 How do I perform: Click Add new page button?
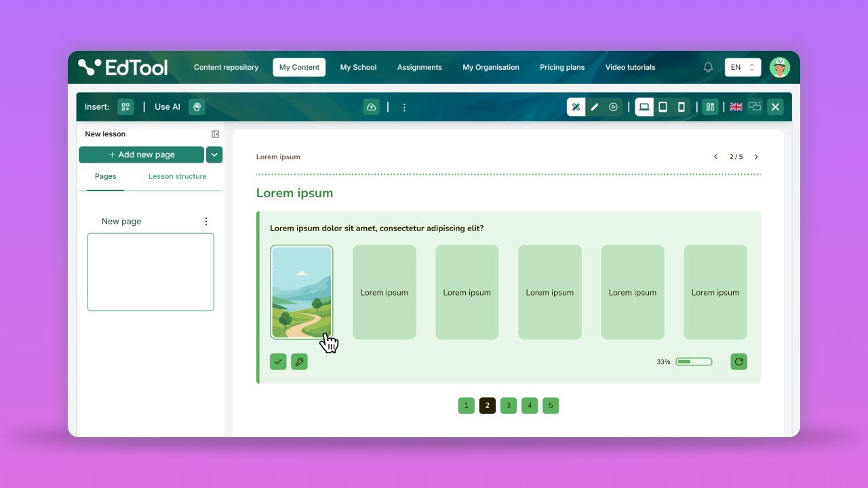click(141, 155)
